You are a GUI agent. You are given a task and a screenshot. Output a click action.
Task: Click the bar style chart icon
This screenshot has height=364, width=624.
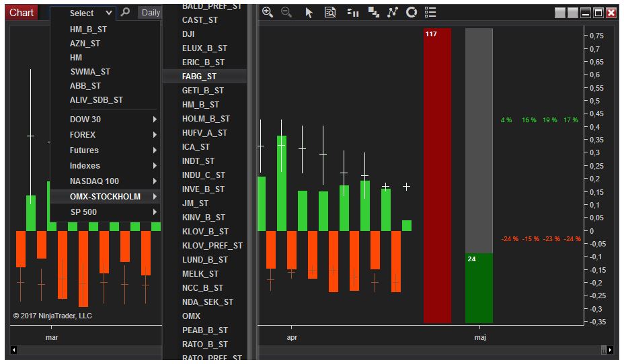coord(352,13)
